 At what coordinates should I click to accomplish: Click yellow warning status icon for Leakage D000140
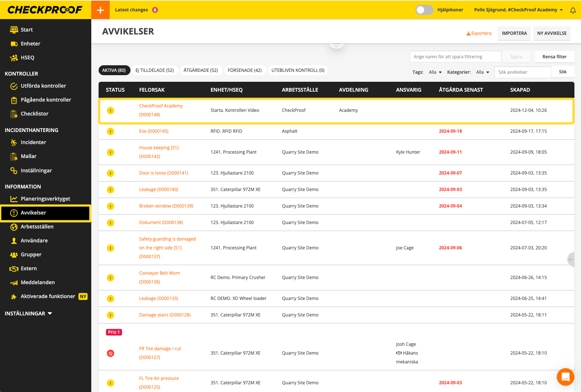pos(110,190)
